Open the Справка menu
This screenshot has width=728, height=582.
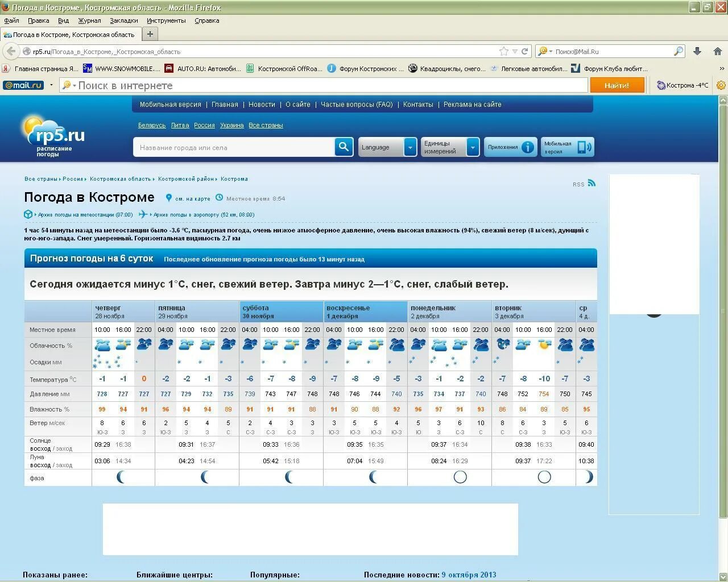[207, 20]
